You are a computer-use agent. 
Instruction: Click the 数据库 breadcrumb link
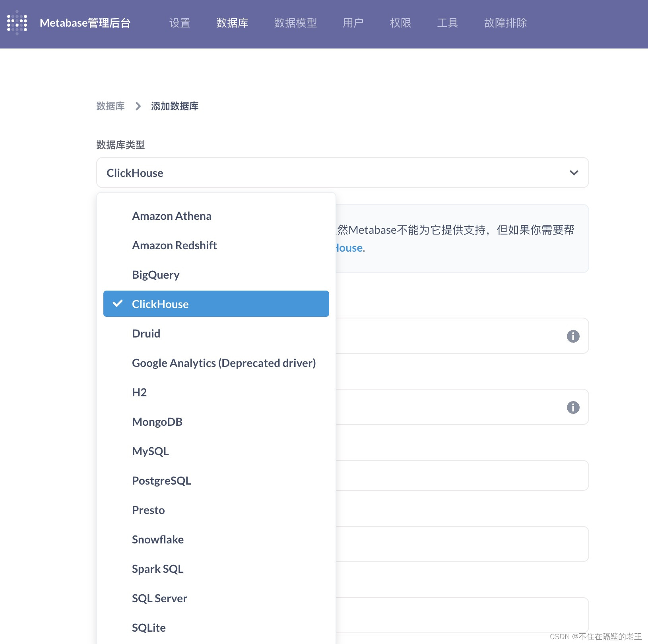[x=111, y=106]
